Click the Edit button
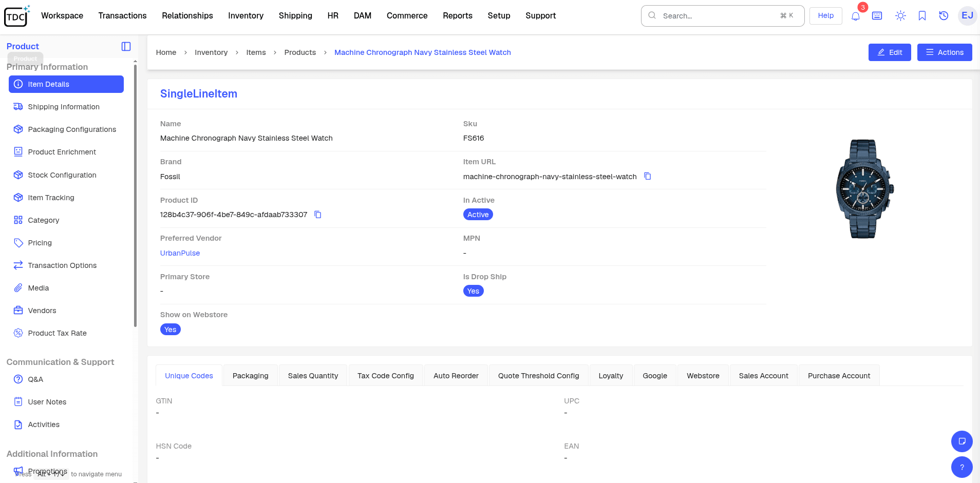The image size is (980, 483). pyautogui.click(x=890, y=52)
